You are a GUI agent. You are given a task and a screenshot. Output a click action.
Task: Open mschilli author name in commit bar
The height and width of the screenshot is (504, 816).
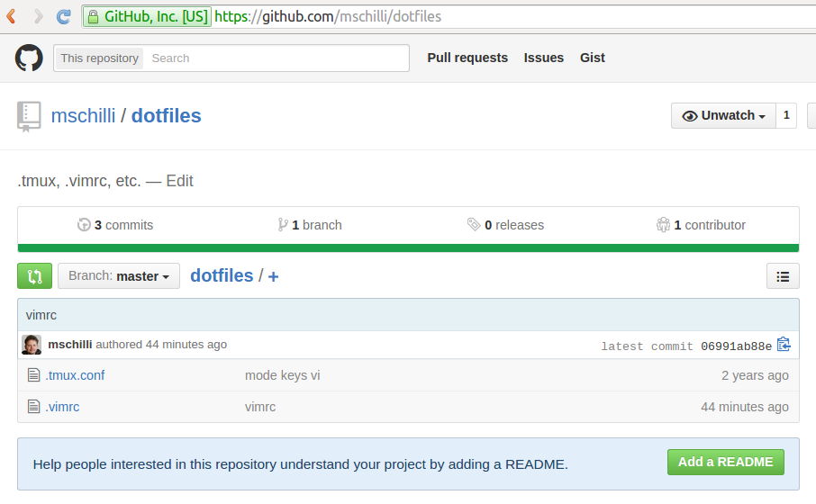click(69, 345)
